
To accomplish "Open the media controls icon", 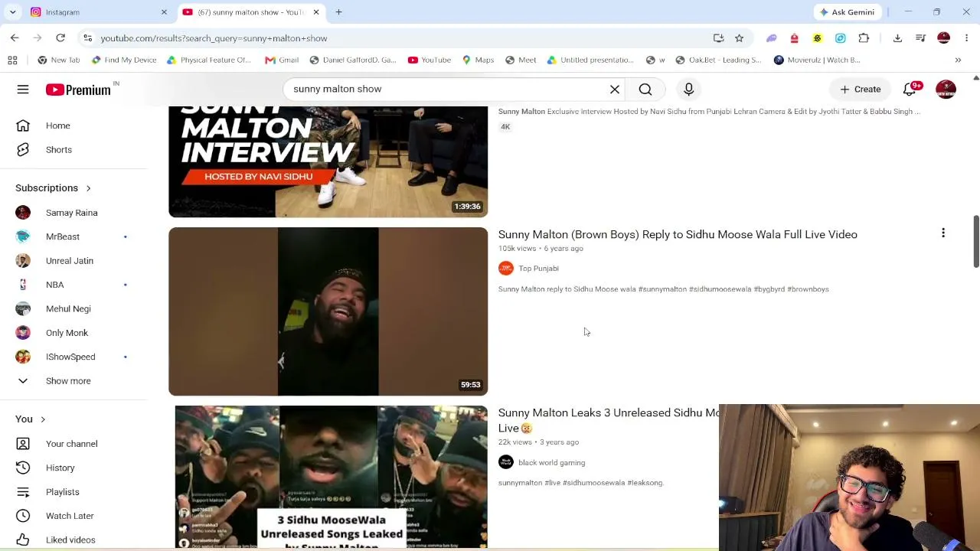I will (x=920, y=38).
